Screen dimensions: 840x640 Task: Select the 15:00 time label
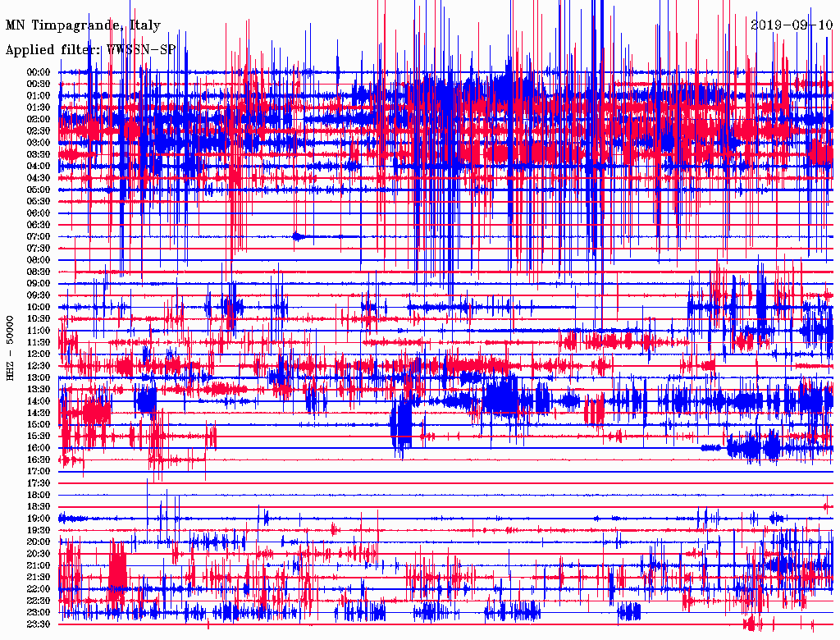[x=39, y=424]
